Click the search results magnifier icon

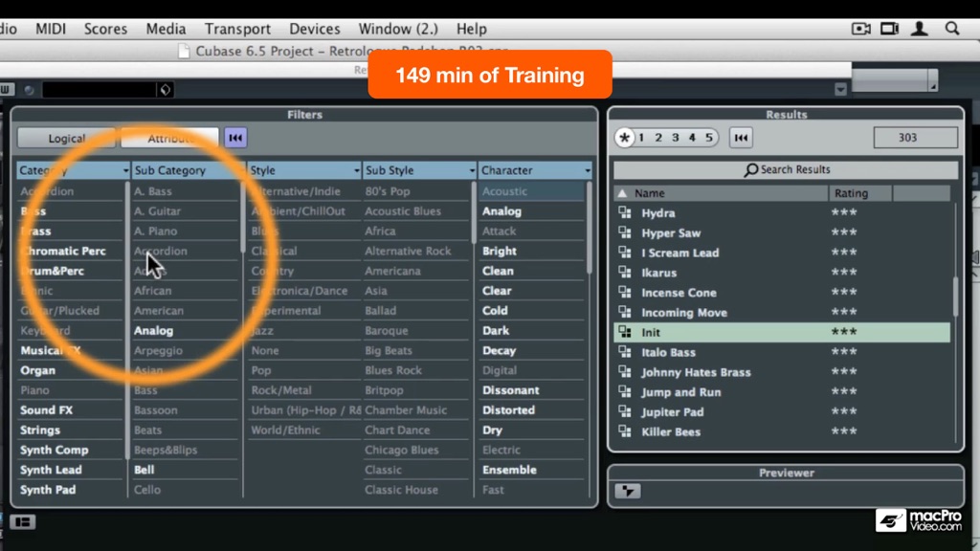click(750, 170)
